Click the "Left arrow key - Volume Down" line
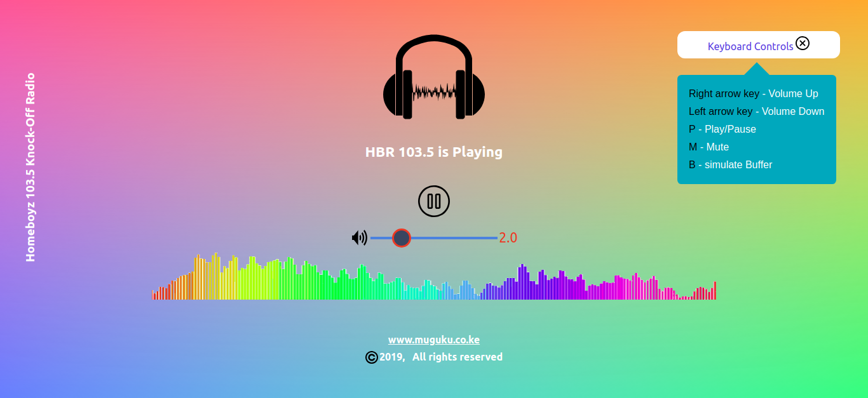The height and width of the screenshot is (398, 868). [x=757, y=112]
